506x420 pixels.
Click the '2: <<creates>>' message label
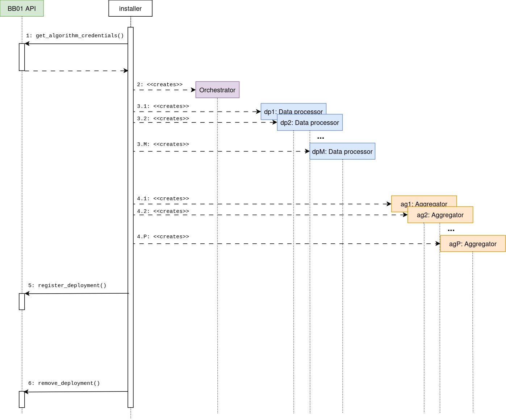click(160, 84)
